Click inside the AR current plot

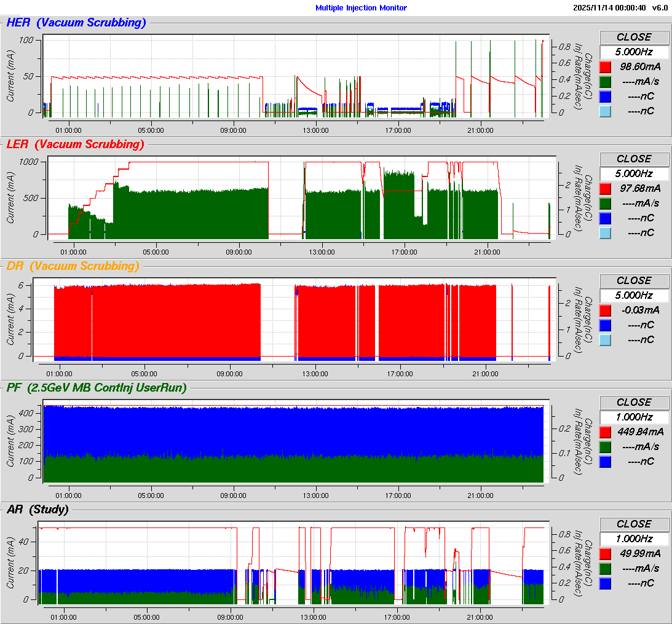294,563
